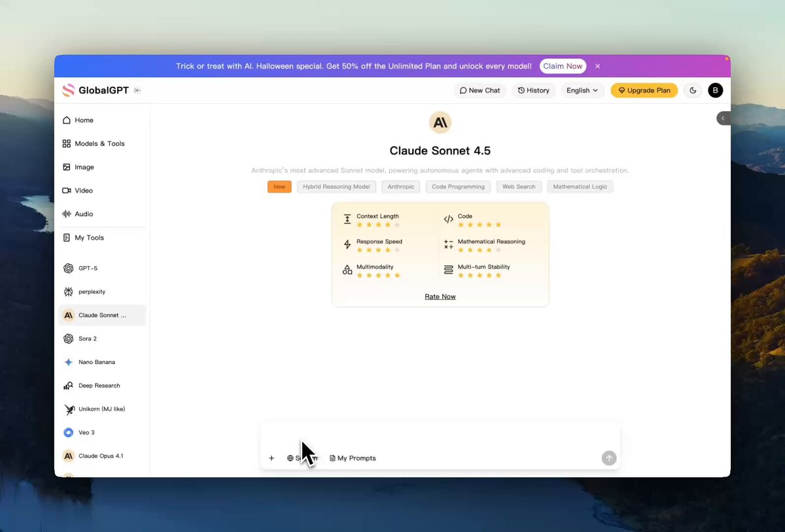The width and height of the screenshot is (785, 532).
Task: Add an attachment with the plus icon
Action: (x=271, y=458)
